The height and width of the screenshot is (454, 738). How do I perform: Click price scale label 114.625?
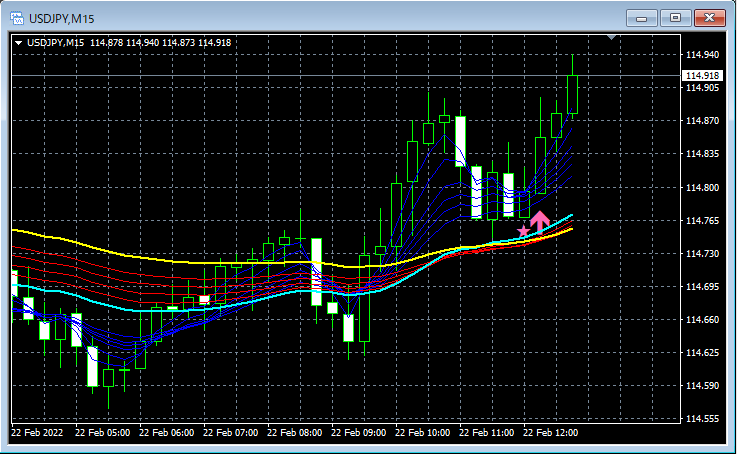tap(702, 353)
